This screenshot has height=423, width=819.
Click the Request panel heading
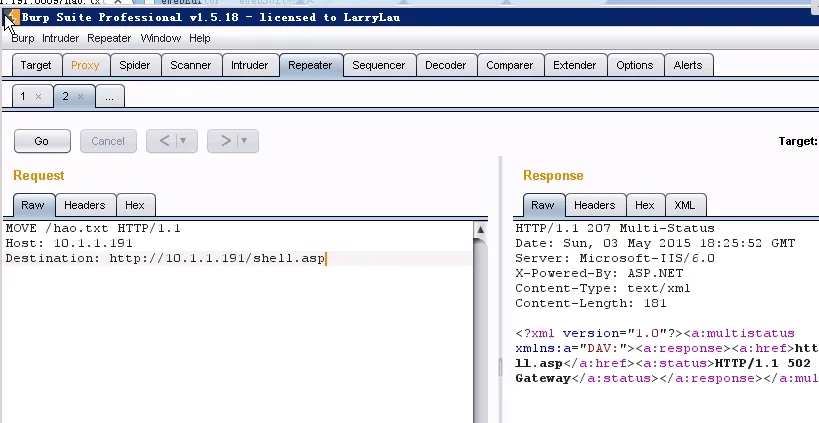pyautogui.click(x=39, y=175)
